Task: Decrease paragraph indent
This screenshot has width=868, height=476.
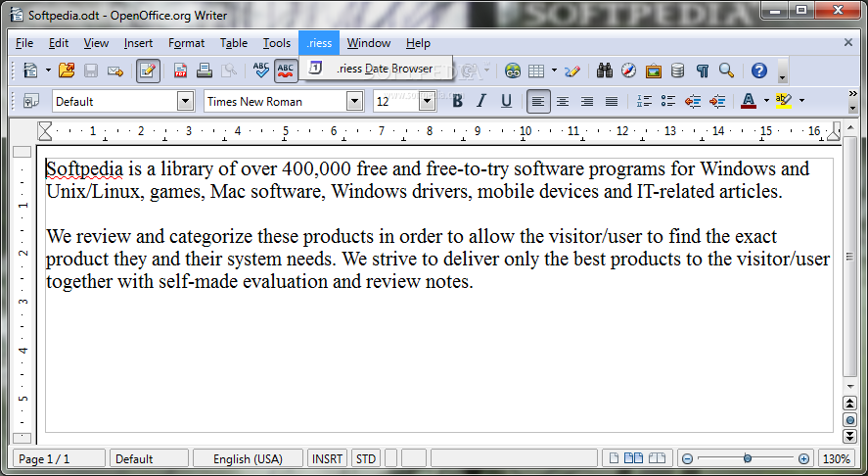Action: click(693, 101)
